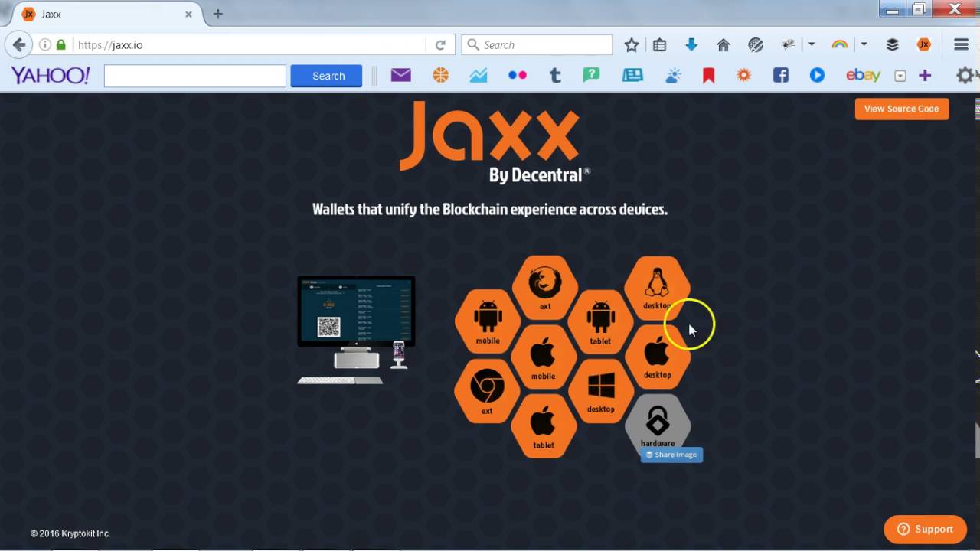Image resolution: width=980 pixels, height=551 pixels.
Task: Focus the browser Search box
Action: point(537,45)
